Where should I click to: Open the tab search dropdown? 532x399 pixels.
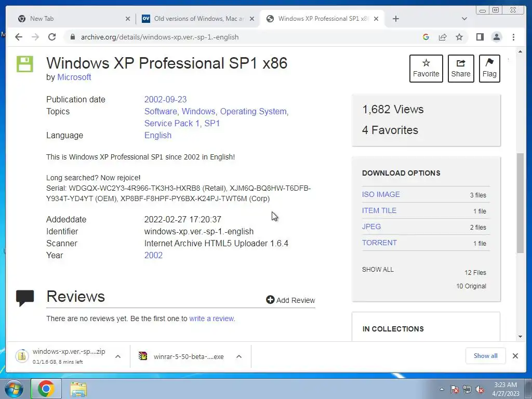coord(464,19)
